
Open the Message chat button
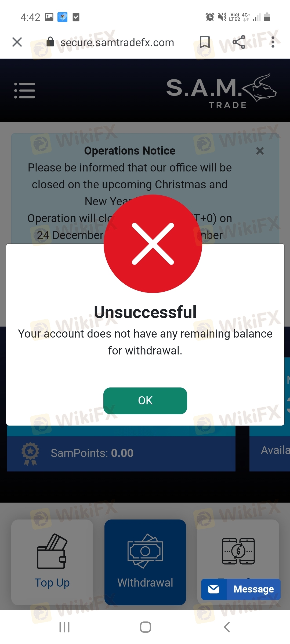click(x=241, y=589)
